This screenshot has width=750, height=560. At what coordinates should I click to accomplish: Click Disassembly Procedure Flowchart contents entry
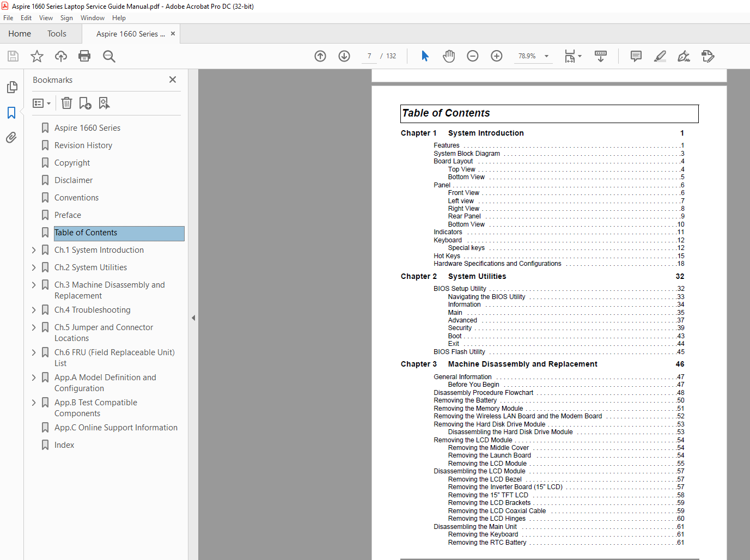pos(484,393)
